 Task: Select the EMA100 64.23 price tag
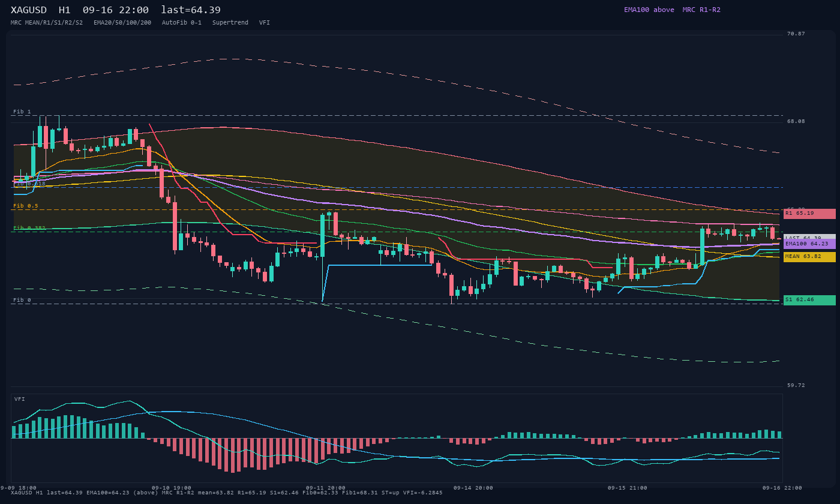tap(809, 244)
